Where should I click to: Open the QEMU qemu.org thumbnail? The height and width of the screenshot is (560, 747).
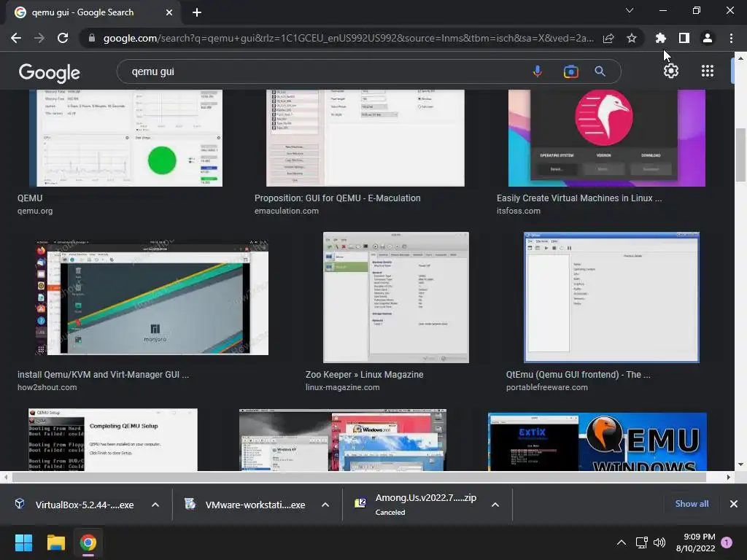[125, 138]
